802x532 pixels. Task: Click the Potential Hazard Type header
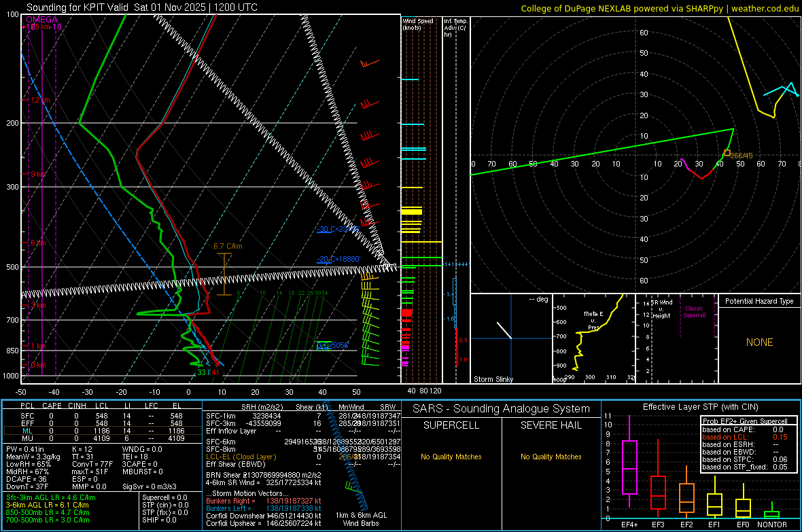[x=759, y=301]
